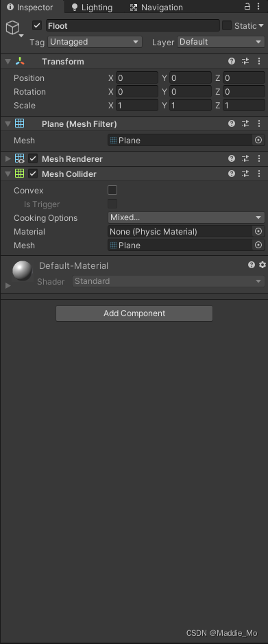
Task: Open the Tag dropdown showing Untagged
Action: click(95, 42)
